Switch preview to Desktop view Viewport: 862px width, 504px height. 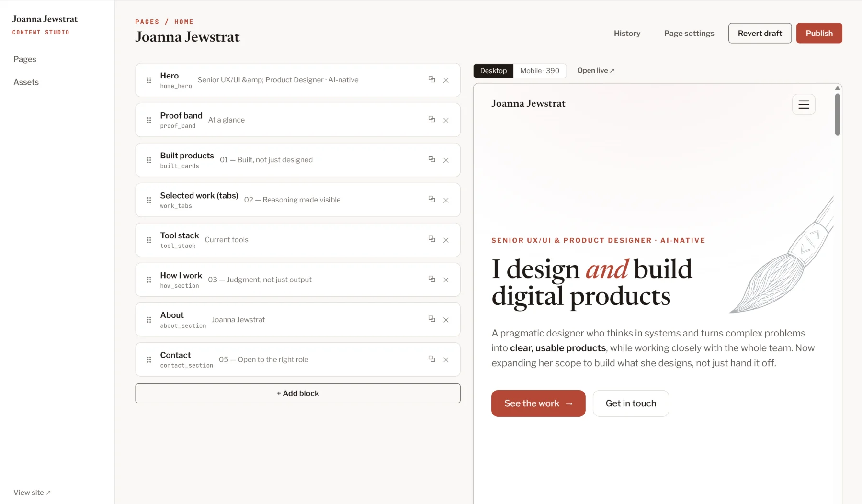tap(493, 71)
